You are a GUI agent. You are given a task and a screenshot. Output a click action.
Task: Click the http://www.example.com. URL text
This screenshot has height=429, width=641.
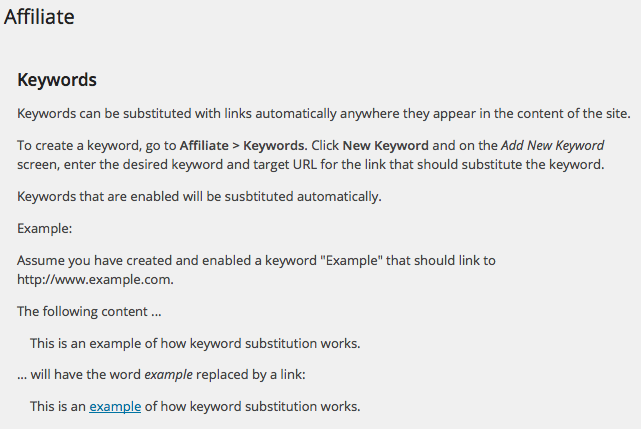pyautogui.click(x=95, y=280)
